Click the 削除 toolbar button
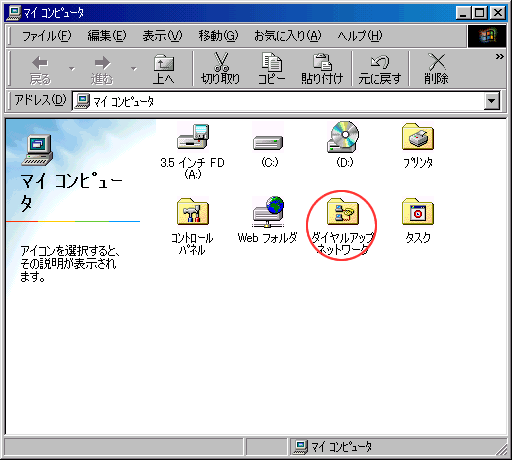The height and width of the screenshot is (460, 512). [436, 69]
